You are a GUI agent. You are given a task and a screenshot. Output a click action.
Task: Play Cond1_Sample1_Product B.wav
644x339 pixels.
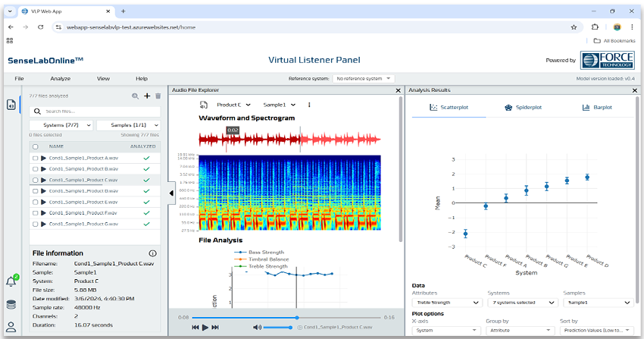coord(44,169)
